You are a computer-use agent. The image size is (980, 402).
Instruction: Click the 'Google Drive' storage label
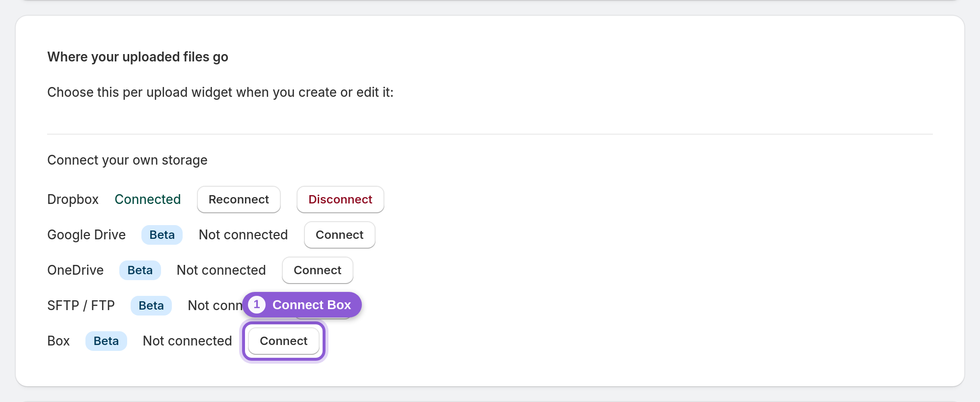(86, 235)
